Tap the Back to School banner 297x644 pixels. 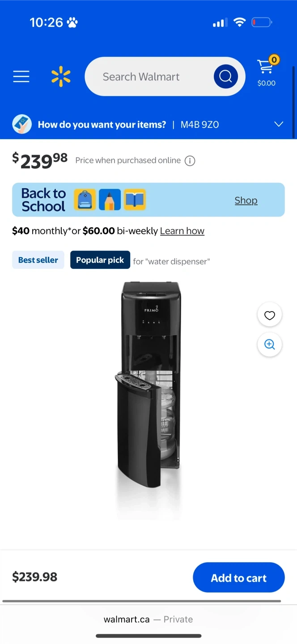148,199
